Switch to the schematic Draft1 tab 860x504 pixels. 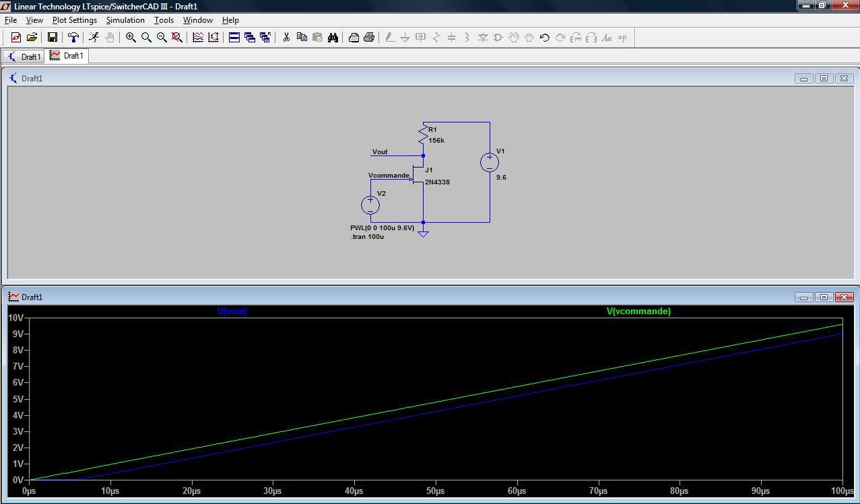(24, 57)
